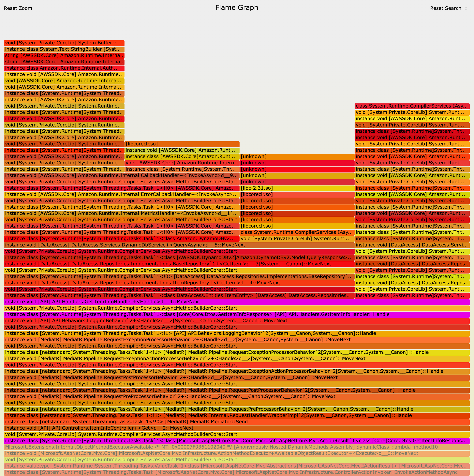Click the wide [libcoreclr.so] frame above the AWSSDK.Core frame
474x476 pixels.
[182, 144]
